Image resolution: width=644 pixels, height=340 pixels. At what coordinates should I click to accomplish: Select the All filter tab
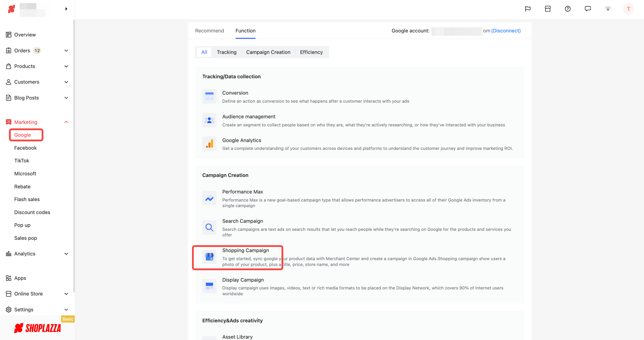point(204,52)
